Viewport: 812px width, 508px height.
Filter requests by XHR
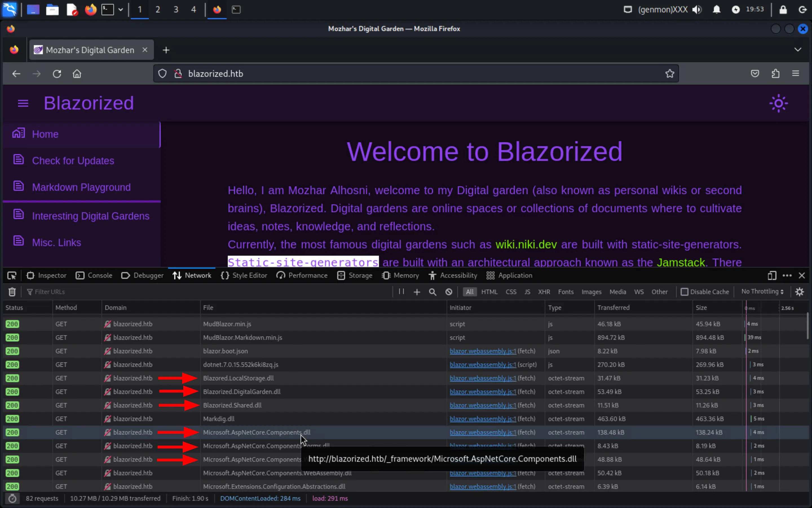(544, 292)
